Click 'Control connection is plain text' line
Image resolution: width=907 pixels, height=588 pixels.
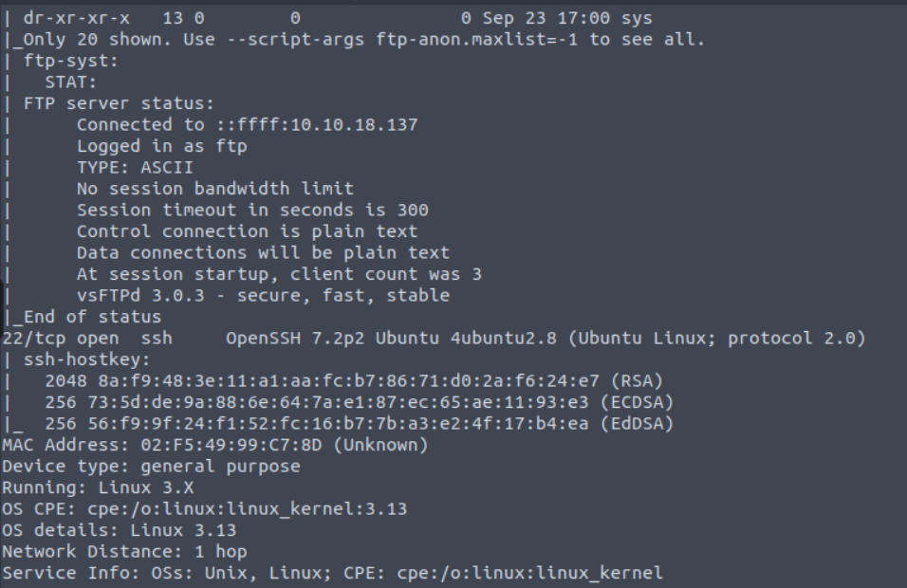click(x=247, y=230)
